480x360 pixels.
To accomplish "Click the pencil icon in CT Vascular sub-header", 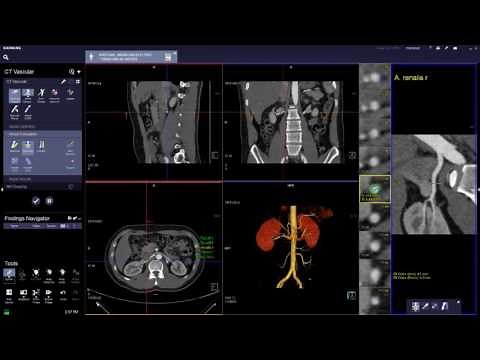I will [63, 82].
